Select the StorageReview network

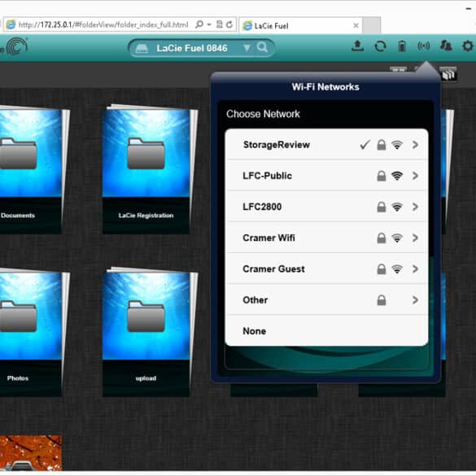point(326,145)
